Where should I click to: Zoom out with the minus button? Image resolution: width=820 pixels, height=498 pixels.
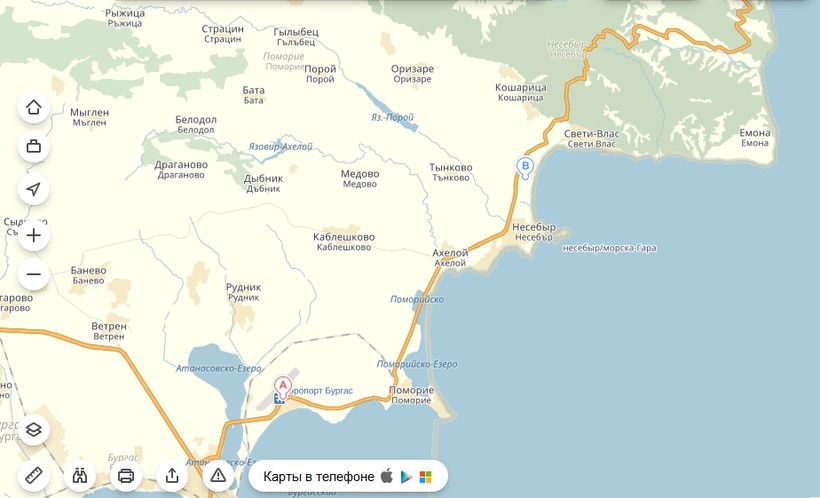(x=33, y=274)
